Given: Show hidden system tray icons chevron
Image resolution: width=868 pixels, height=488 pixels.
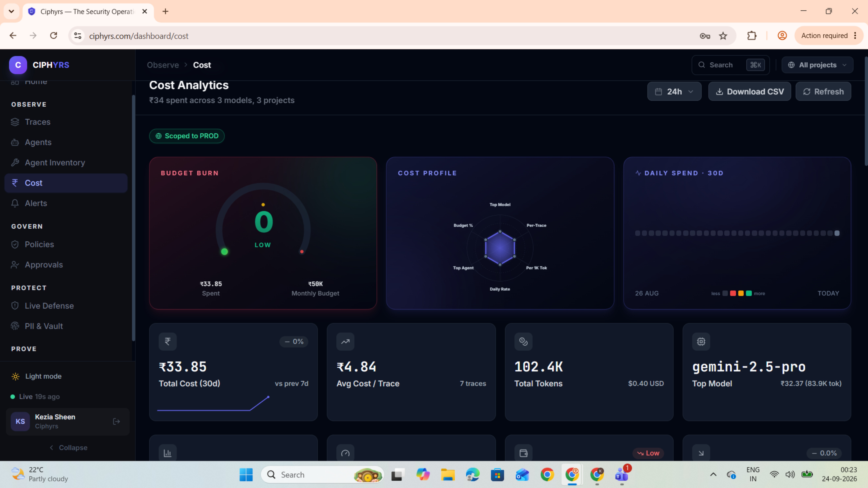Looking at the screenshot, I should click(x=713, y=475).
